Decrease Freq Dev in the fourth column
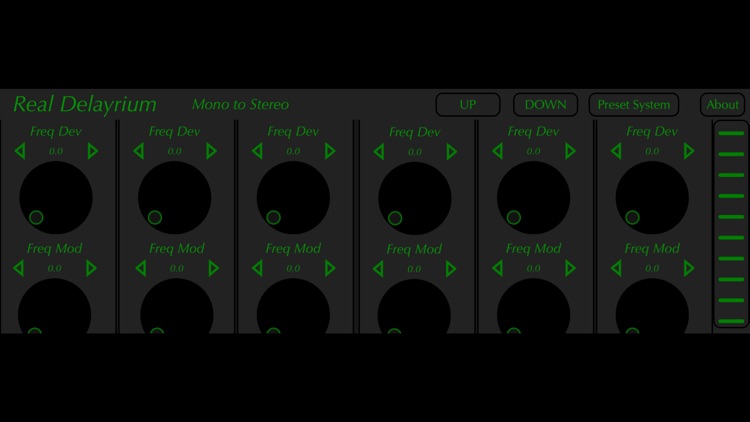This screenshot has width=750, height=422. point(378,152)
